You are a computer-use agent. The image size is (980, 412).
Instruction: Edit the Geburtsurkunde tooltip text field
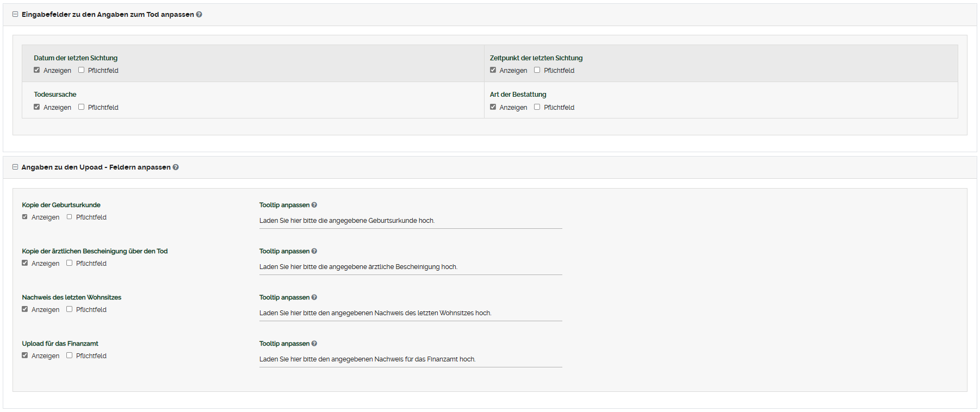(410, 221)
